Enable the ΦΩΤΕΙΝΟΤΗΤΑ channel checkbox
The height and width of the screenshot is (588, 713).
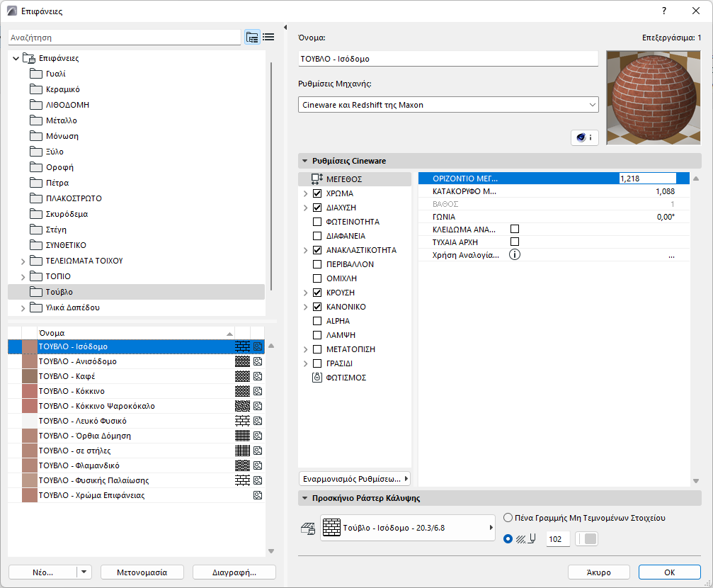317,222
